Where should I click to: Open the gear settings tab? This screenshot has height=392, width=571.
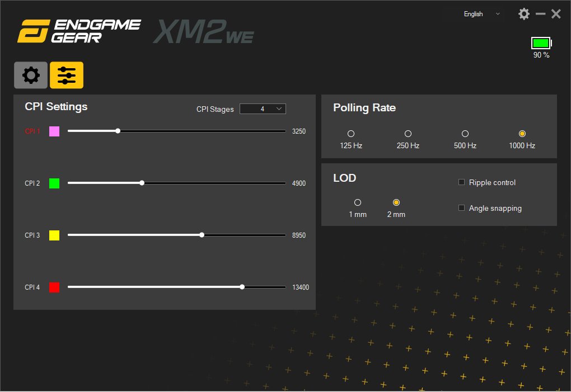[31, 75]
